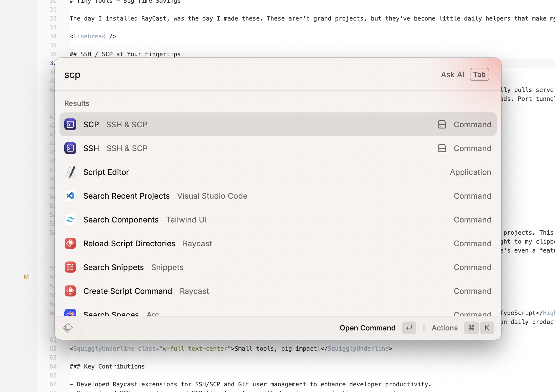Click Ask AI in the search bar

click(x=452, y=74)
